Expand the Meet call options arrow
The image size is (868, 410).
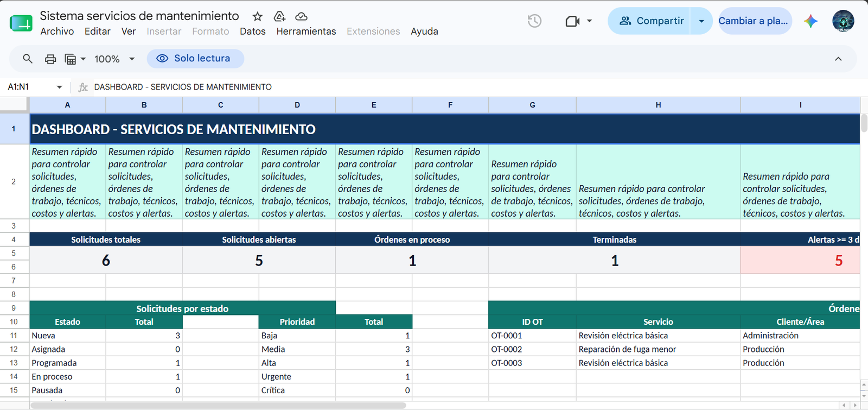(x=589, y=21)
